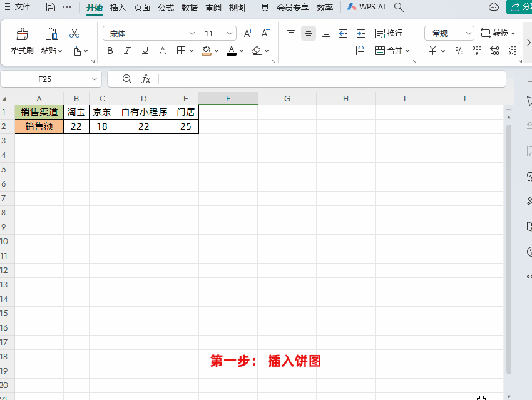Open the font color dropdown arrow

[x=242, y=51]
